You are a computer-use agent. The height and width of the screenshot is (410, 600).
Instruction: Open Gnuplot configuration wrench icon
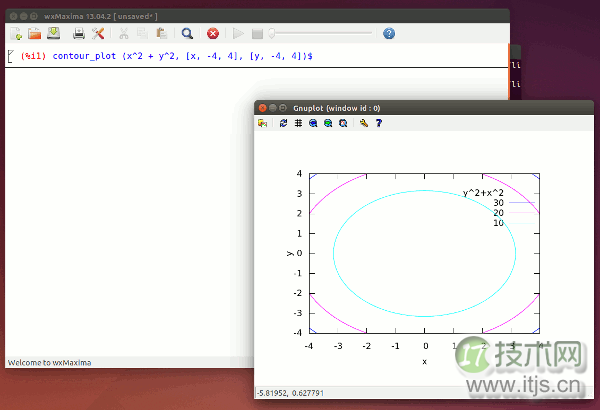364,123
